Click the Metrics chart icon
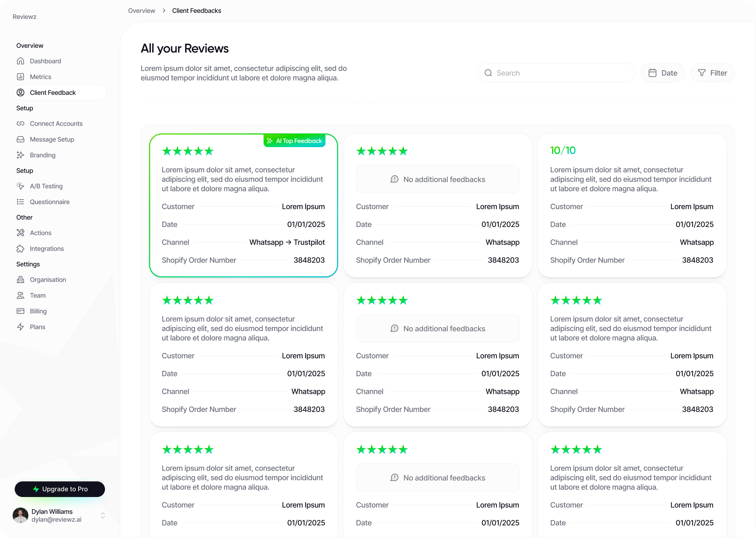Screen dimensions: 756x538 tap(20, 77)
